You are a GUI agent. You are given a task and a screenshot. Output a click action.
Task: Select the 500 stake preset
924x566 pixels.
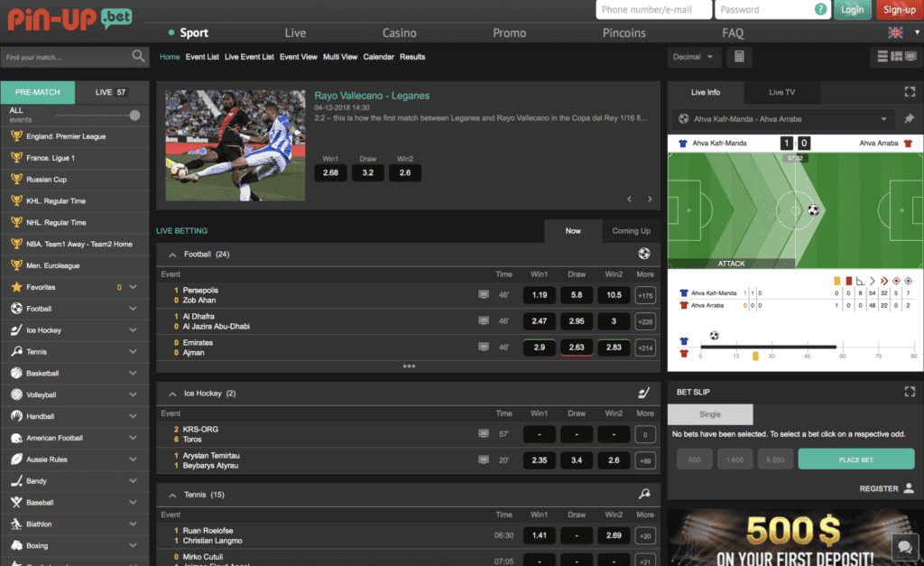click(695, 459)
